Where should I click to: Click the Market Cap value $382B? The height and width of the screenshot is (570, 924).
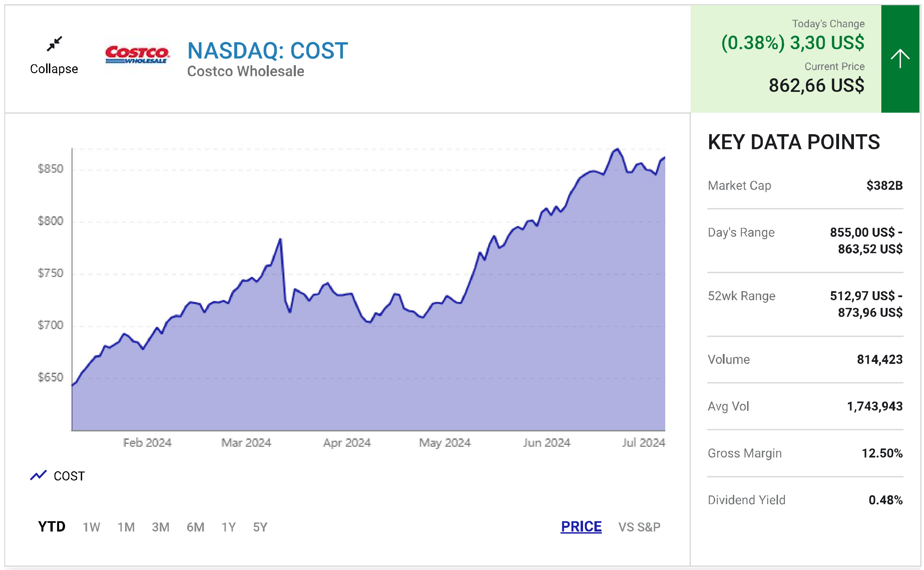[x=884, y=185]
